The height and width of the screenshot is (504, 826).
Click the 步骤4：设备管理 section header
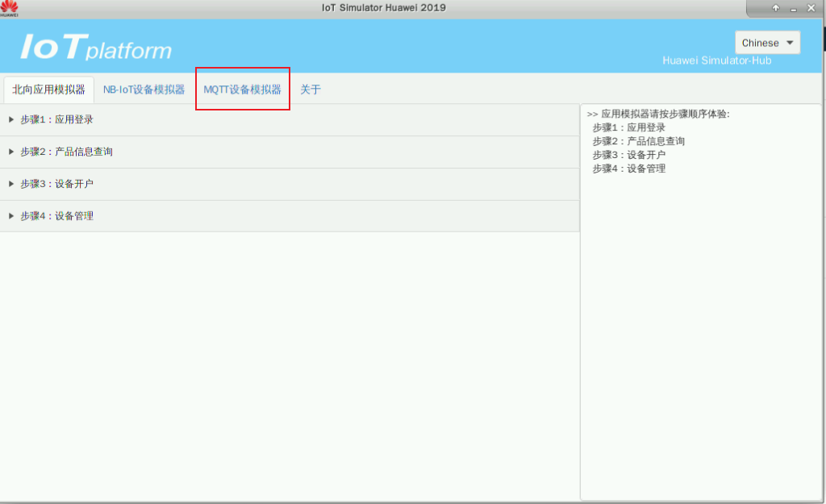tap(290, 216)
